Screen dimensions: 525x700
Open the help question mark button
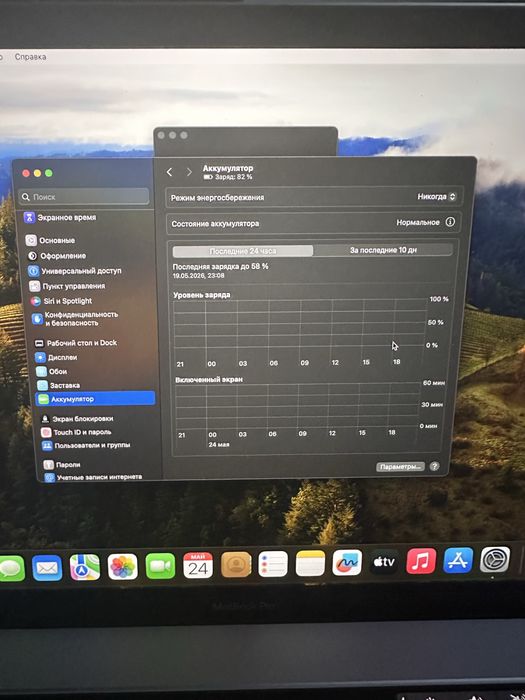[x=434, y=466]
